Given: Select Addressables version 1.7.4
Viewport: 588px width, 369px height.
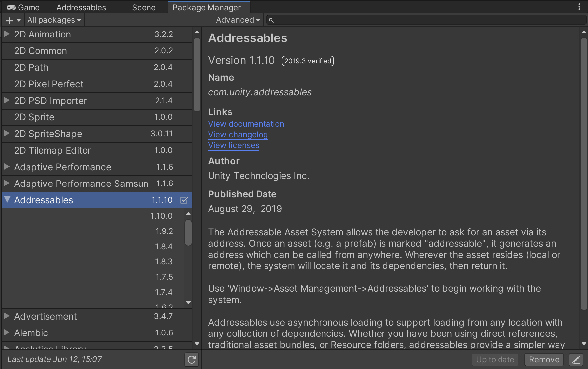Looking at the screenshot, I should click(164, 292).
